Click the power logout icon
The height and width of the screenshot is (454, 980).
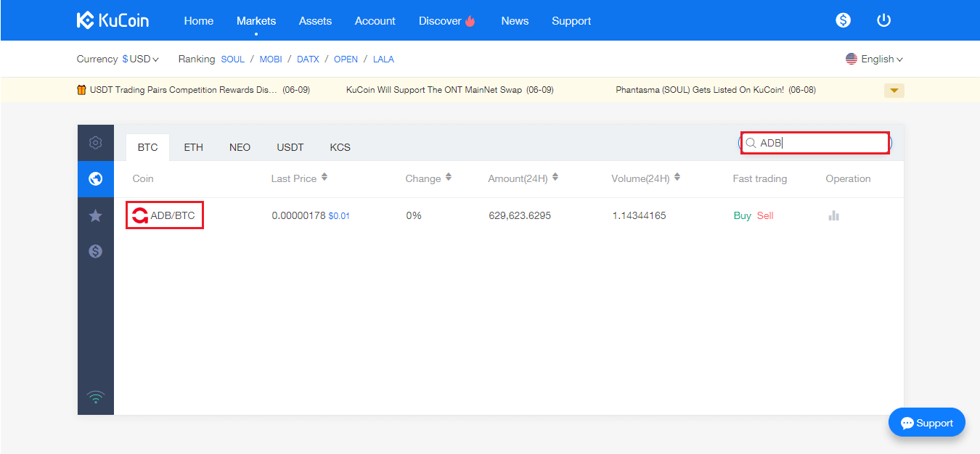883,20
